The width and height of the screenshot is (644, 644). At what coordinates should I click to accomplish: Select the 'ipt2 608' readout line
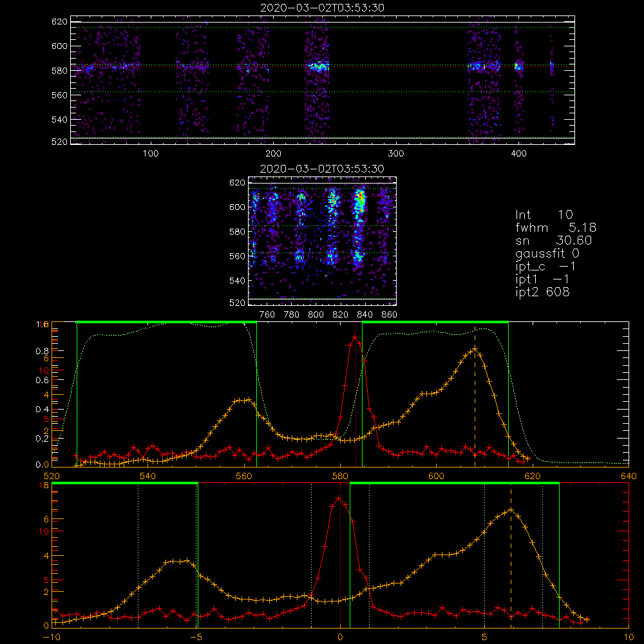coord(542,292)
